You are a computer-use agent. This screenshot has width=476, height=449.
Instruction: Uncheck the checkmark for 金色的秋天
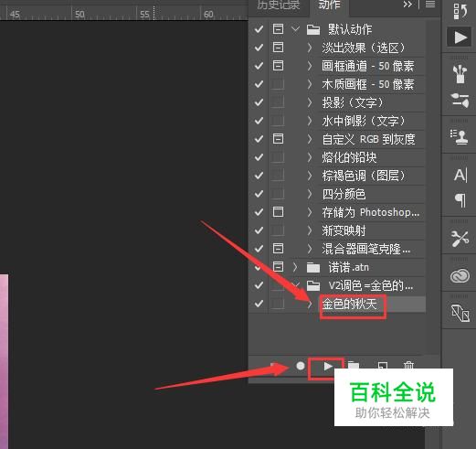[259, 304]
